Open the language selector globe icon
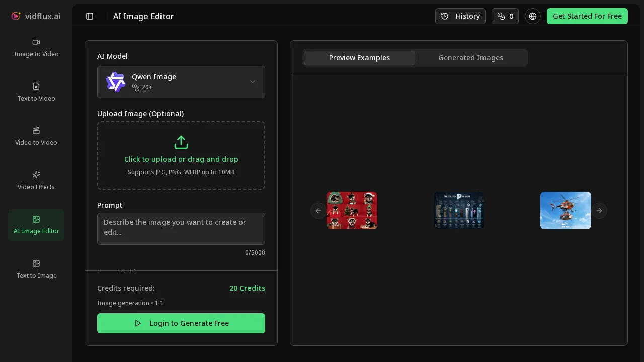This screenshot has width=644, height=362. tap(532, 16)
